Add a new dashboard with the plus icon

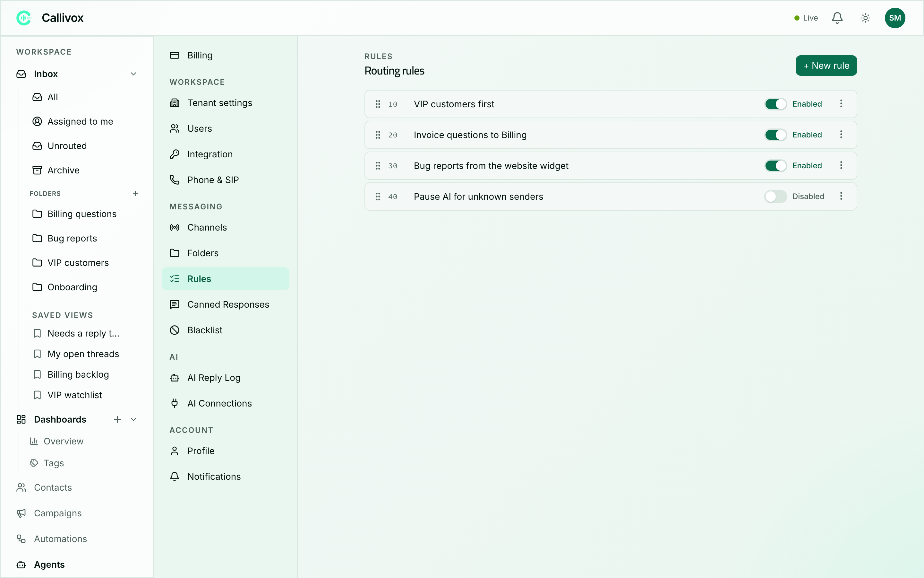pyautogui.click(x=117, y=419)
